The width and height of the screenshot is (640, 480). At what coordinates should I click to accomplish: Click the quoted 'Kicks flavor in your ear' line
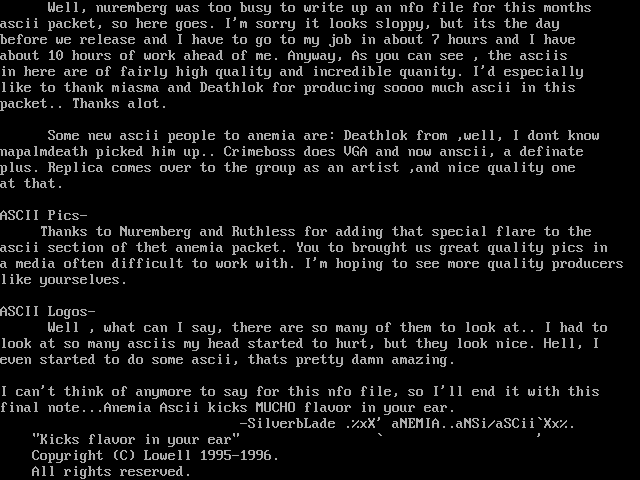click(x=136, y=440)
